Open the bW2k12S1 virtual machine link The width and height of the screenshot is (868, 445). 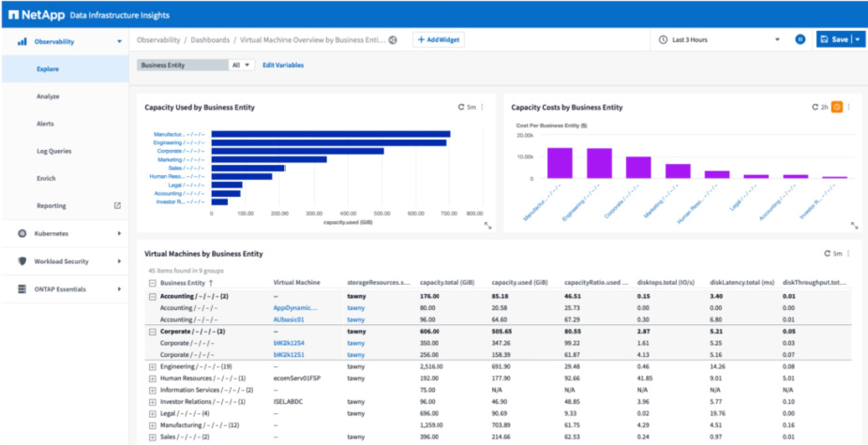[x=289, y=355]
